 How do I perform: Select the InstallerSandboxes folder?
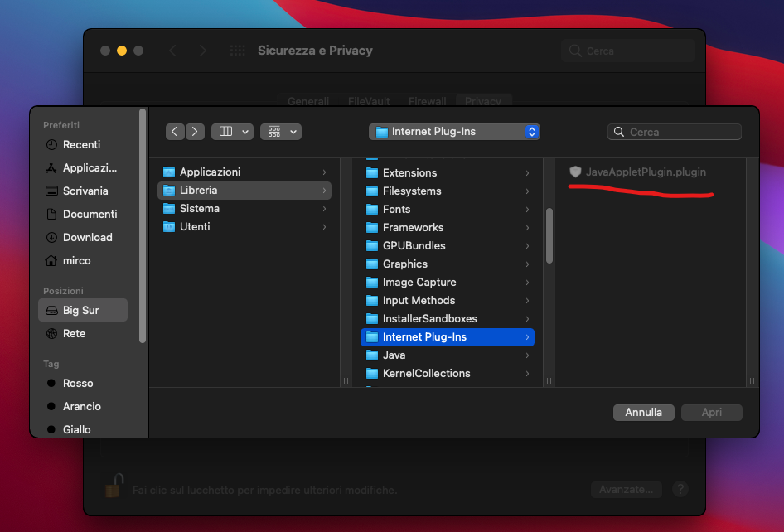click(x=448, y=318)
